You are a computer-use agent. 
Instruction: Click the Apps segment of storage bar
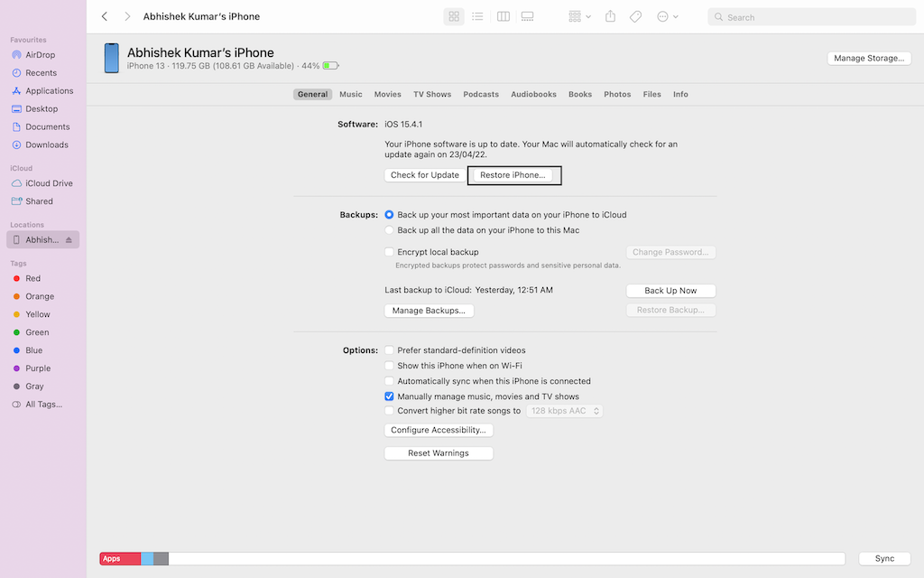point(120,558)
